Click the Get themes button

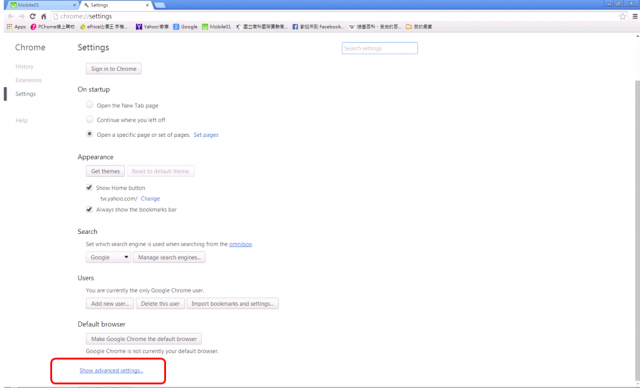[x=105, y=171]
